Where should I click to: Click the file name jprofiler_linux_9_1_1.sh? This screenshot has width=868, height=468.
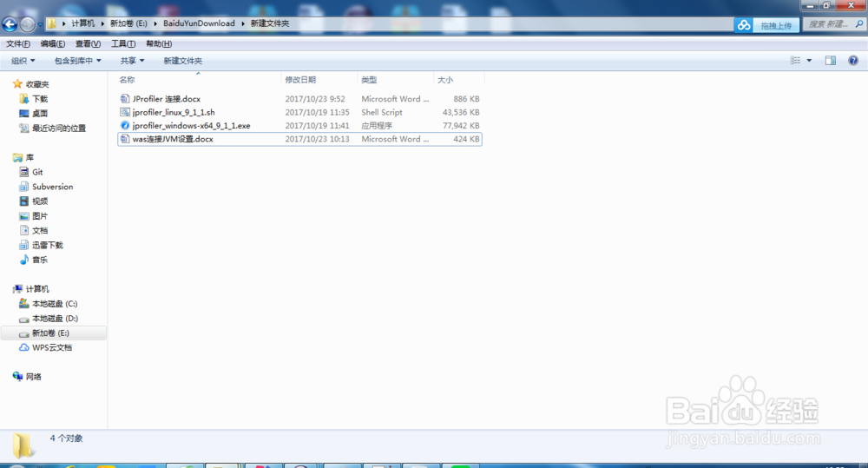[x=174, y=112]
